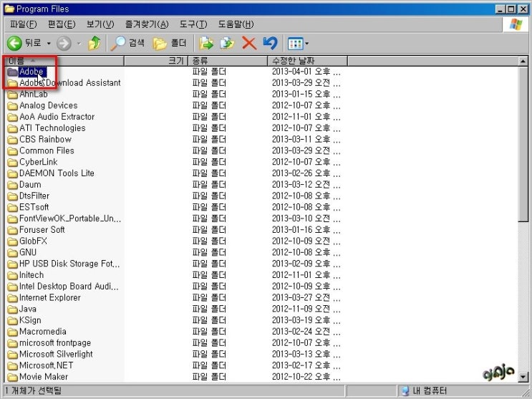Open the 편집(E) menu

click(x=62, y=24)
